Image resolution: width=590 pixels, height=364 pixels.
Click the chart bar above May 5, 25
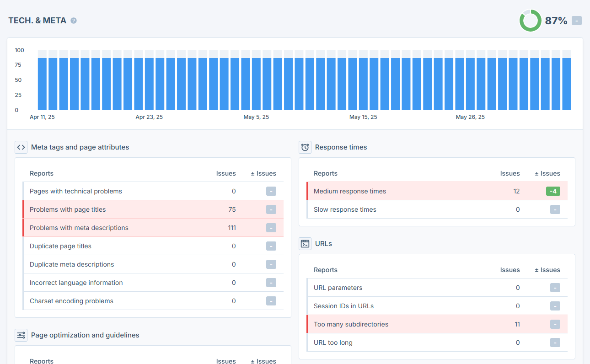[x=256, y=82]
